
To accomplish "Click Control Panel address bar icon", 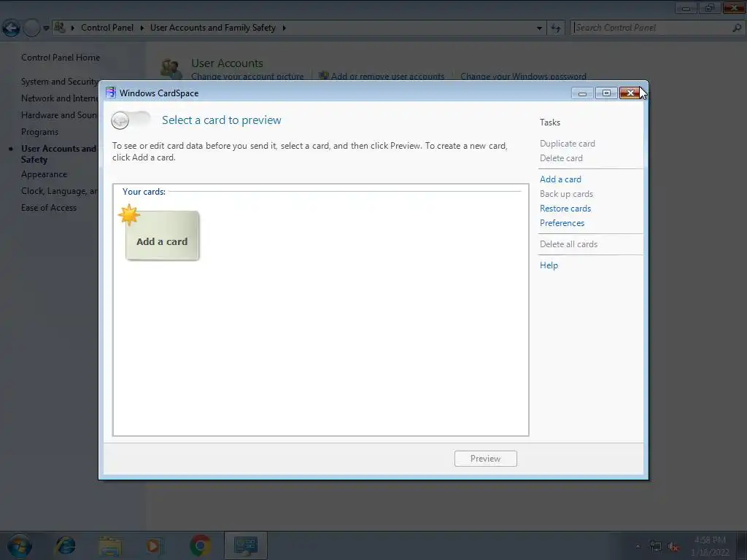I will [60, 28].
